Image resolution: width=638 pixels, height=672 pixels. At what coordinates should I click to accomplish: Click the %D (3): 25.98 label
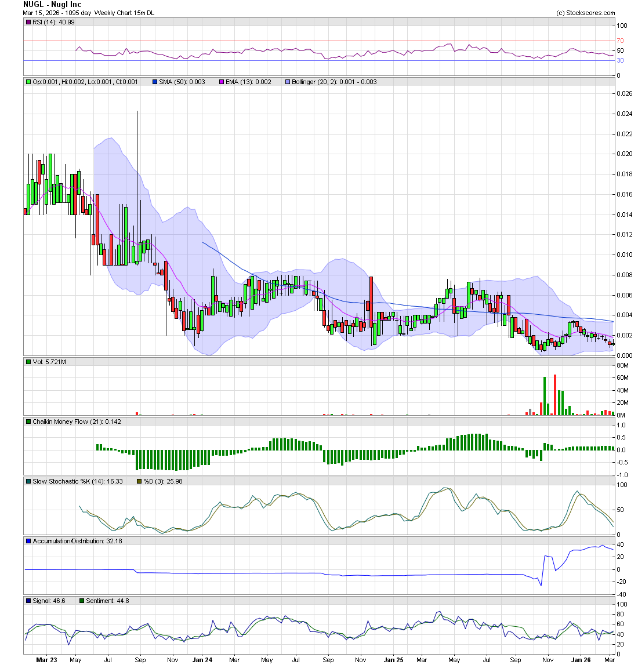click(x=163, y=482)
